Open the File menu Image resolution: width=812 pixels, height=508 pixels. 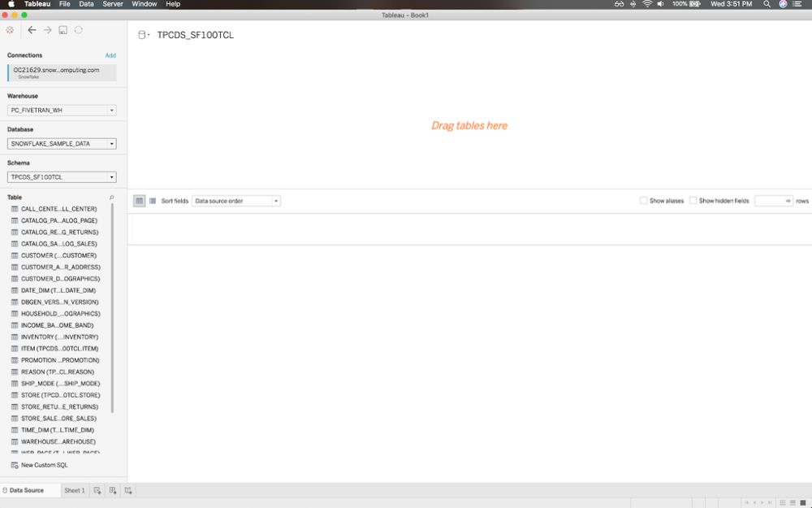(x=65, y=4)
